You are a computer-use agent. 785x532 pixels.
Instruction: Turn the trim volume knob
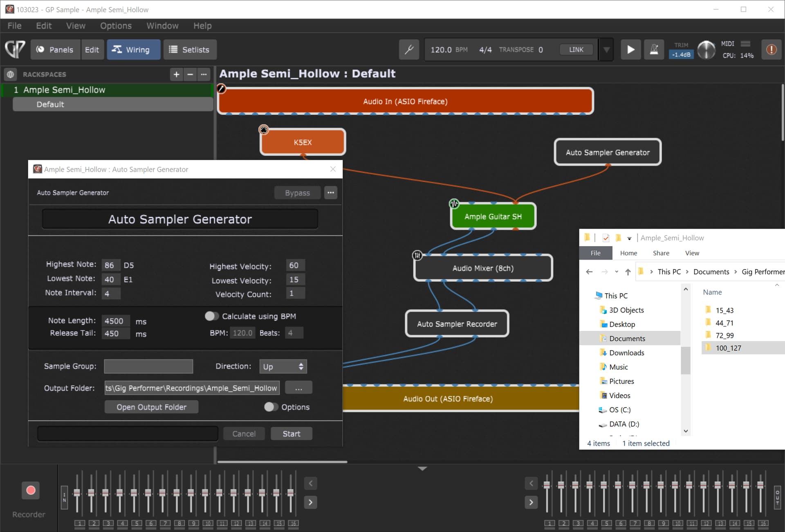click(x=706, y=50)
